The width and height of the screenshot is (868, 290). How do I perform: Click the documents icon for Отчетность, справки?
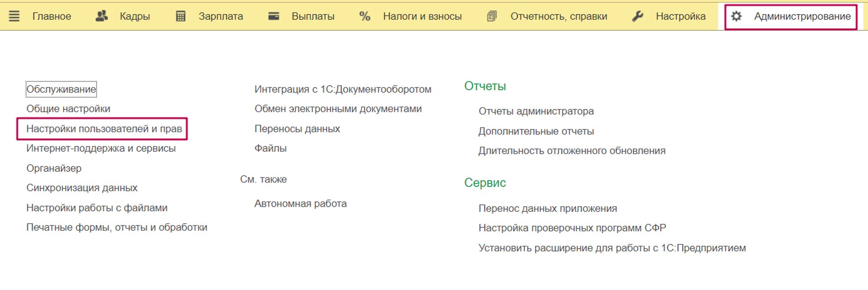click(492, 16)
